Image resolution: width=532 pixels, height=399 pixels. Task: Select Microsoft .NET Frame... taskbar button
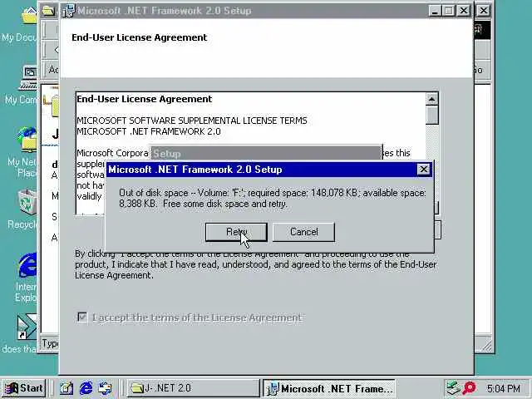tap(329, 388)
